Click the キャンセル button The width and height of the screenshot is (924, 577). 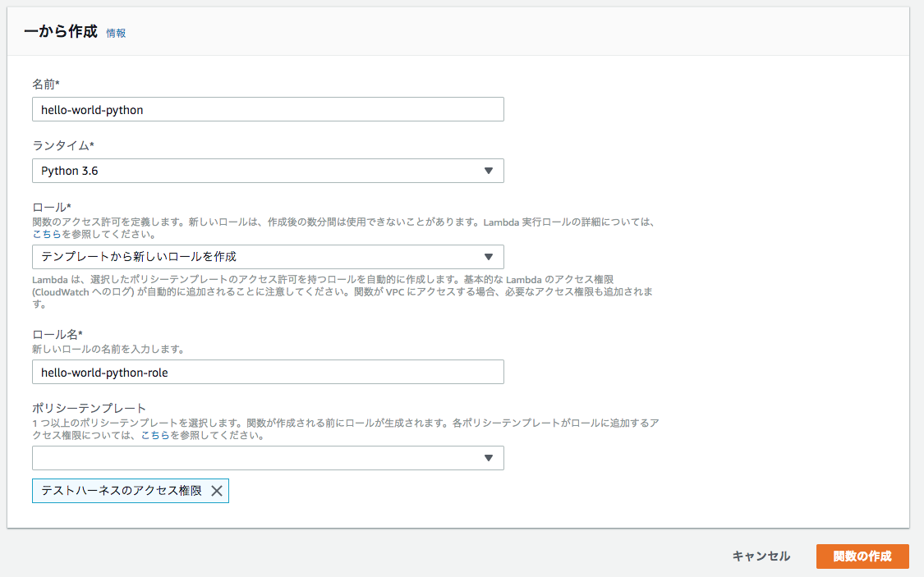click(761, 556)
